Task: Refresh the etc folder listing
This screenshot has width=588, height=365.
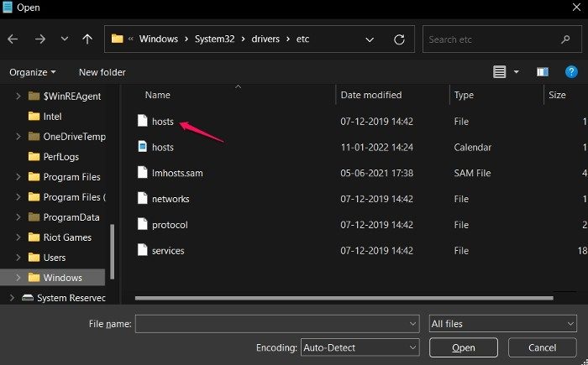Action: click(x=399, y=39)
